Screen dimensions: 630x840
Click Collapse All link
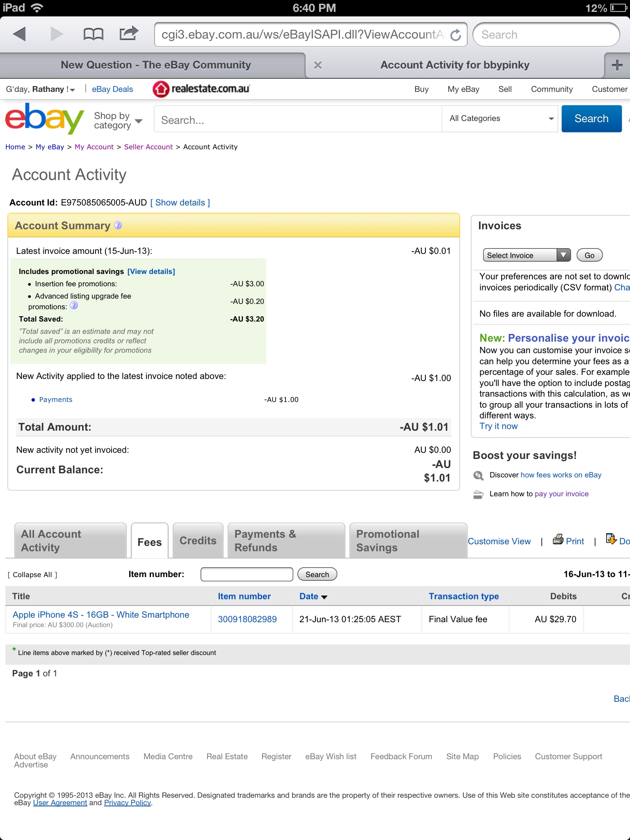(x=32, y=575)
